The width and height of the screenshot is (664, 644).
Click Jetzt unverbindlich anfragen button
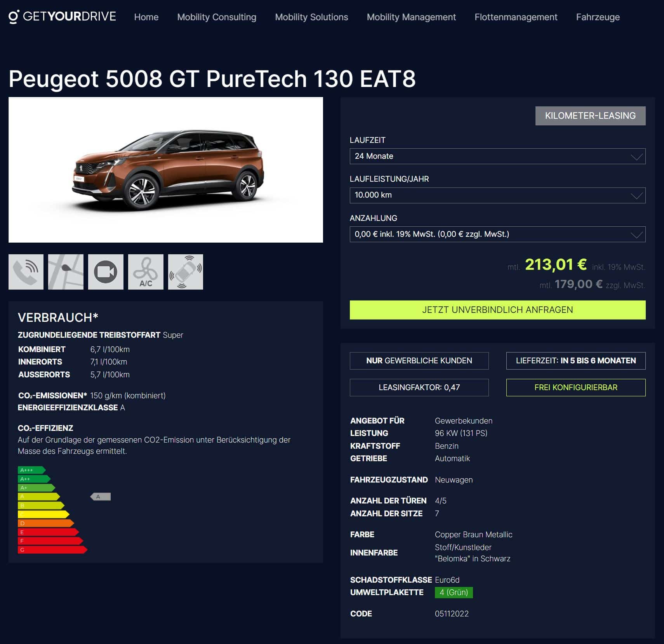497,310
